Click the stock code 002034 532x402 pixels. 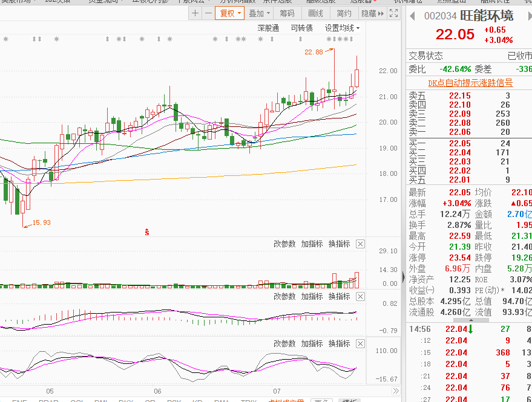click(x=441, y=16)
